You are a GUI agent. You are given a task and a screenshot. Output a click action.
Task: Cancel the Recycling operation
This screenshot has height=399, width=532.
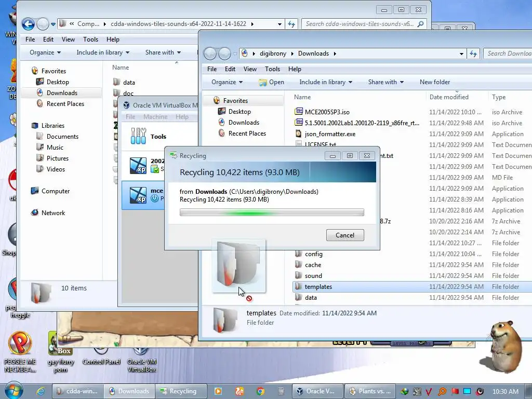pyautogui.click(x=345, y=235)
